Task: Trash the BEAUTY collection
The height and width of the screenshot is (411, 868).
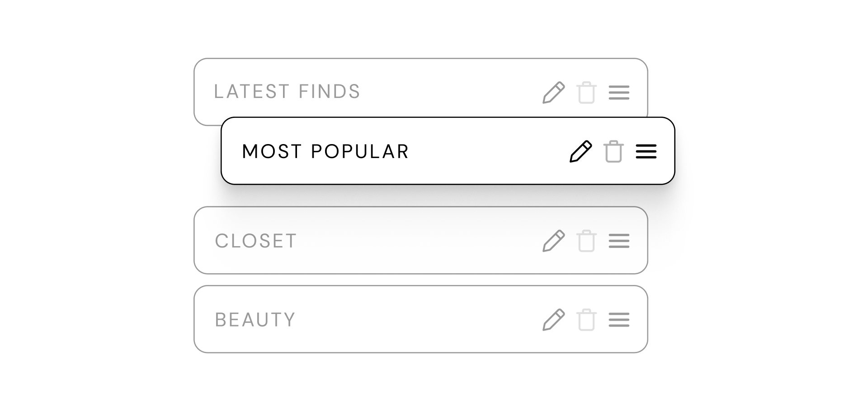Action: point(586,320)
